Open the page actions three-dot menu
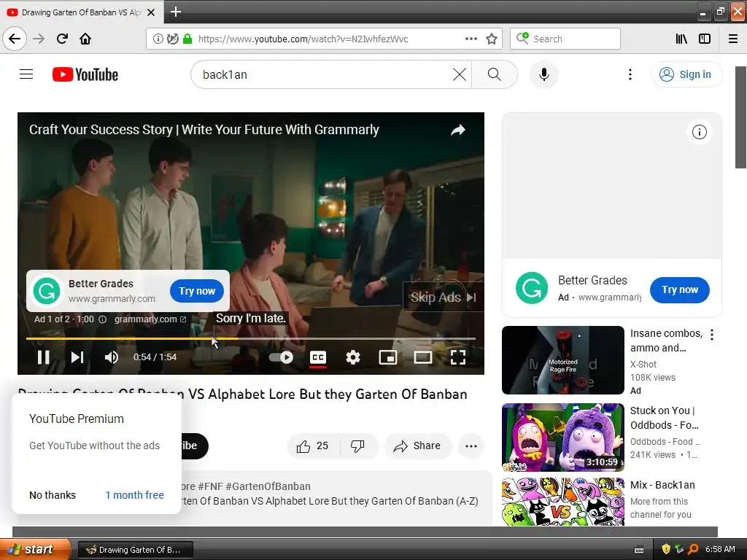The width and height of the screenshot is (747, 560). (471, 39)
